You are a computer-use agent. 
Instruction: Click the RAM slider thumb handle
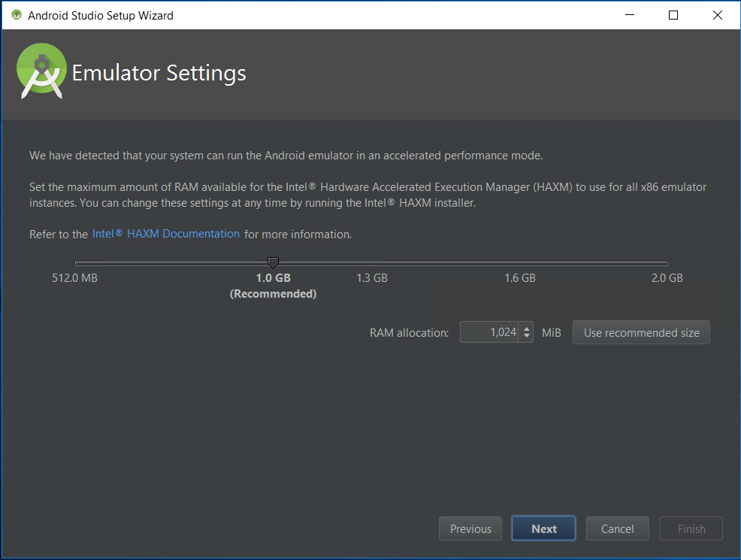[x=273, y=262]
